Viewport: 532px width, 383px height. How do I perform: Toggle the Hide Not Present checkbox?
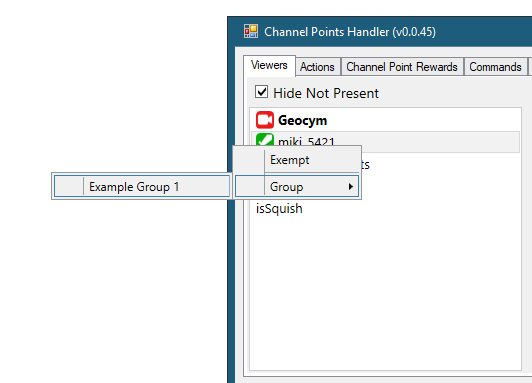pos(262,92)
